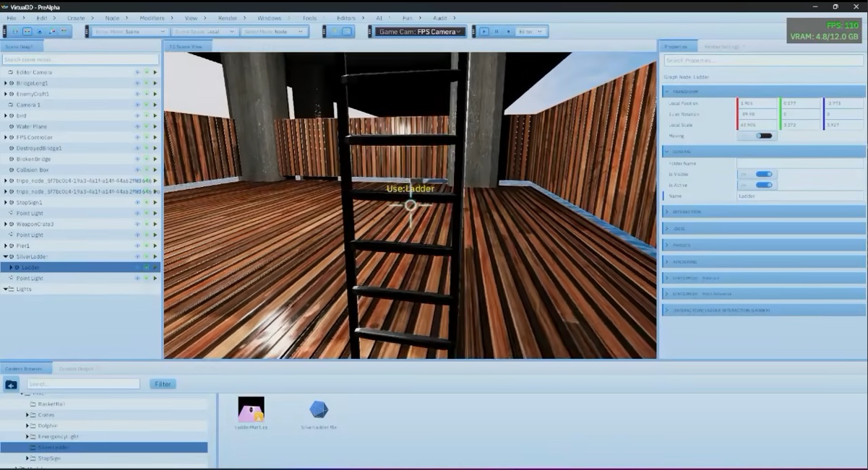Viewport: 868px width, 470px height.
Task: Click the third icon in the gizmo toolbar
Action: 40,32
